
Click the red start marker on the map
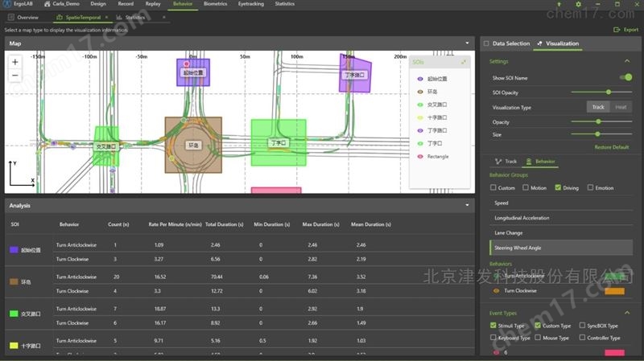tap(186, 64)
